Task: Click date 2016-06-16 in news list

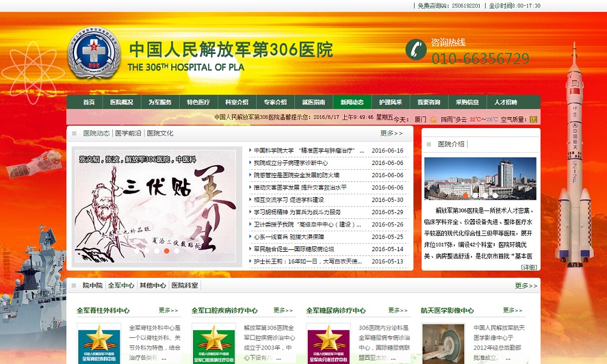Action: click(x=387, y=150)
